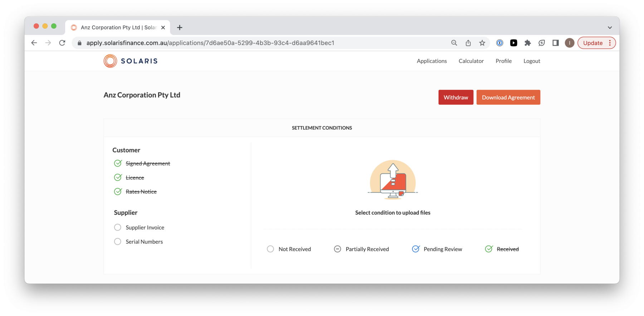This screenshot has height=316, width=644.
Task: Click the Not Received legend circle
Action: point(270,249)
